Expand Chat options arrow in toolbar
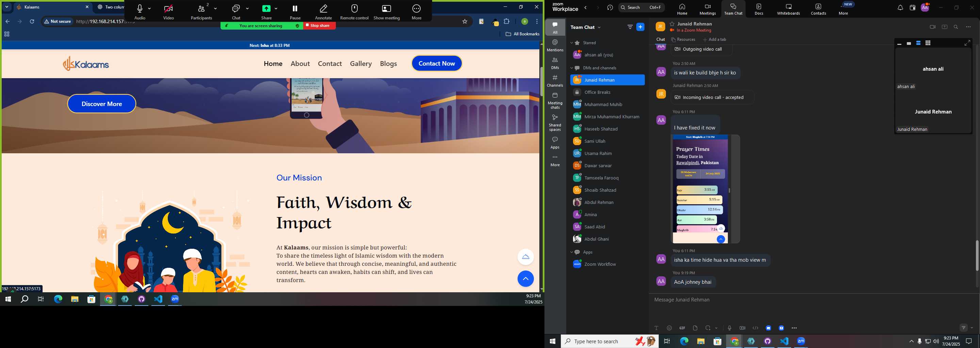Image resolution: width=980 pixels, height=348 pixels. point(248,8)
